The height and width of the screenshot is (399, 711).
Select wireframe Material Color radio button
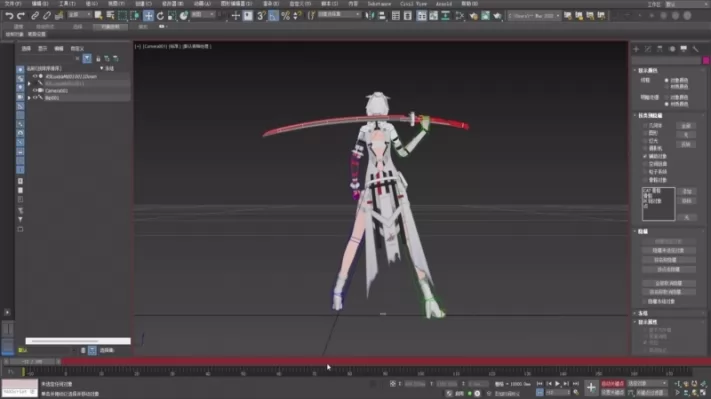click(x=667, y=86)
